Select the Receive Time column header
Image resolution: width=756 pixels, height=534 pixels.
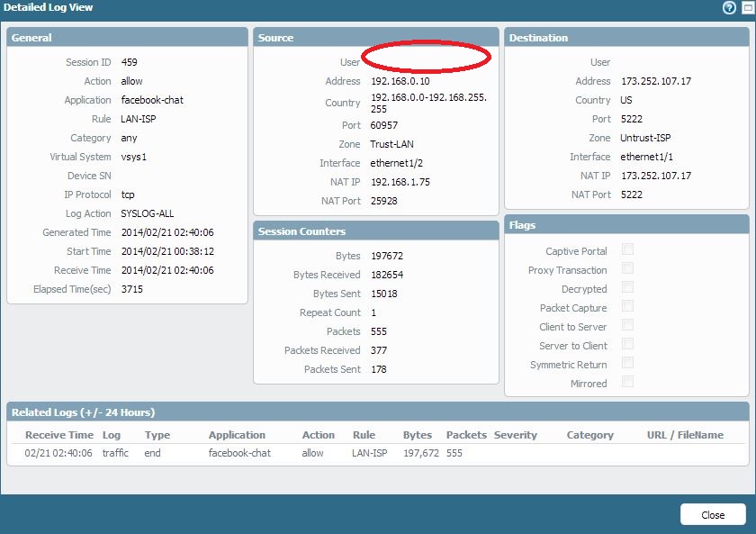pyautogui.click(x=59, y=435)
